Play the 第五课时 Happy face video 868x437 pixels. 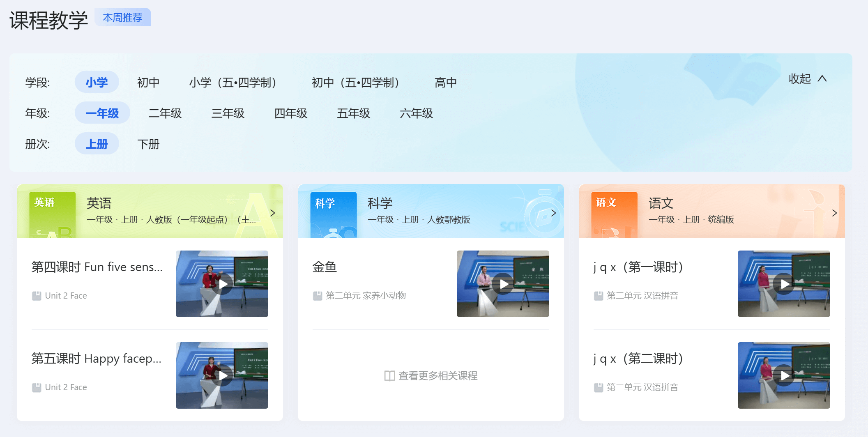click(222, 375)
